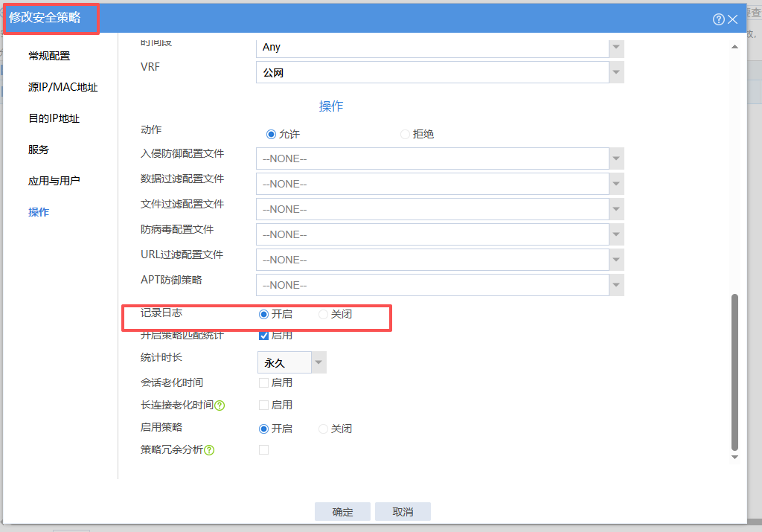Expand the APT防御策略 dropdown
The height and width of the screenshot is (532, 762).
[616, 285]
